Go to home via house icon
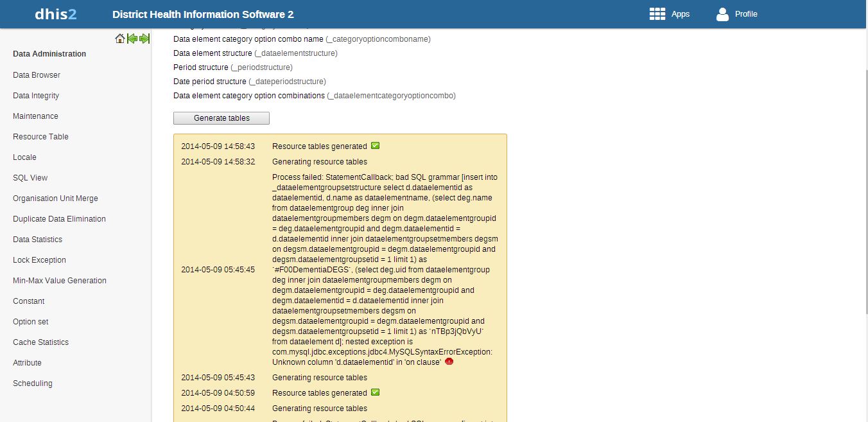This screenshot has height=422, width=868. [120, 39]
